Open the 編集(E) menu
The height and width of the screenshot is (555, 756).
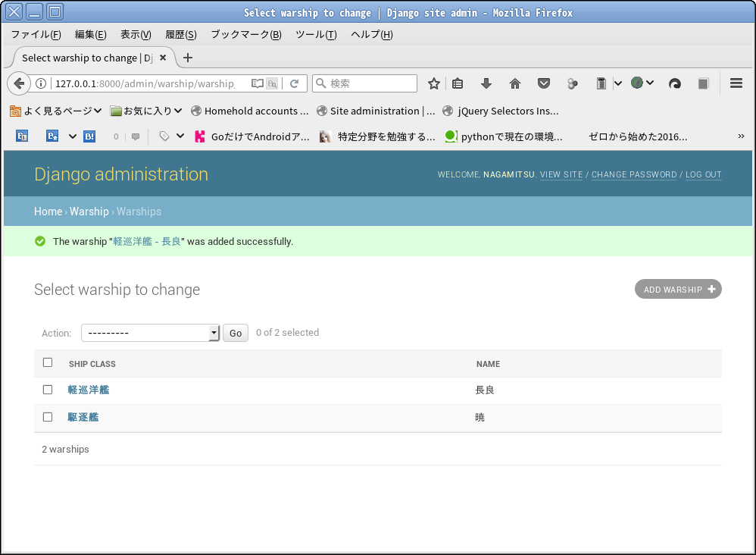coord(90,35)
